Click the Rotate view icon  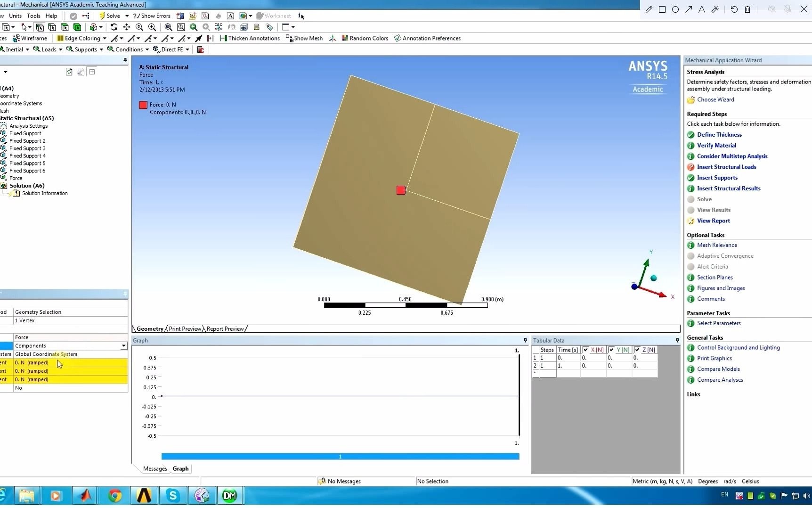point(114,27)
